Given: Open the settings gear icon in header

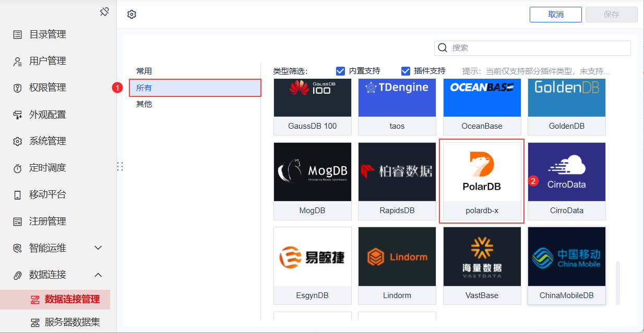Looking at the screenshot, I should [132, 15].
